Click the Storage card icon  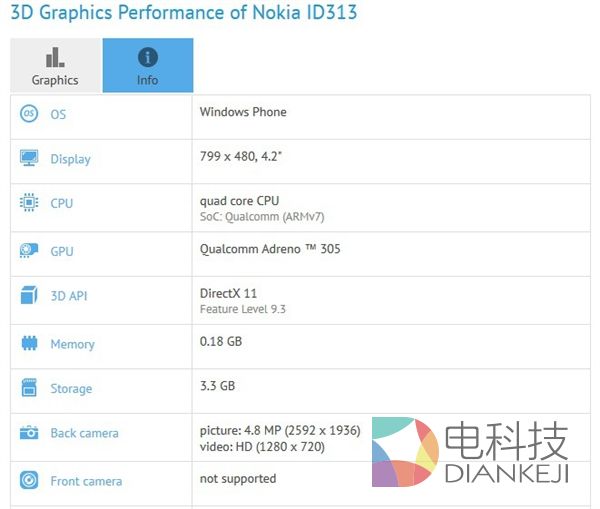(29, 388)
